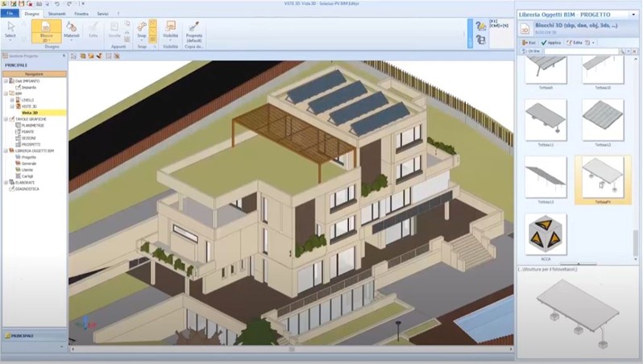Screen dimensions: 643x364
Task: Select the Tettoia13 thumbnail
Action: click(546, 177)
